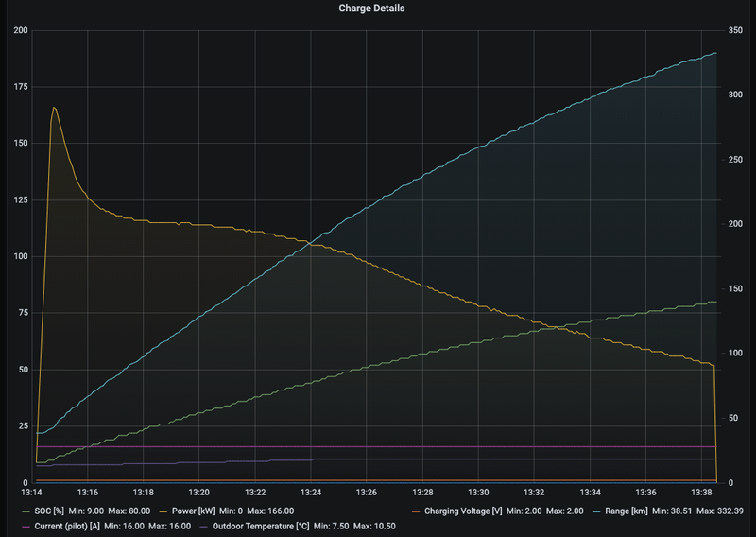Click the 200 left axis label
Viewport: 756px width, 537px height.
point(21,30)
